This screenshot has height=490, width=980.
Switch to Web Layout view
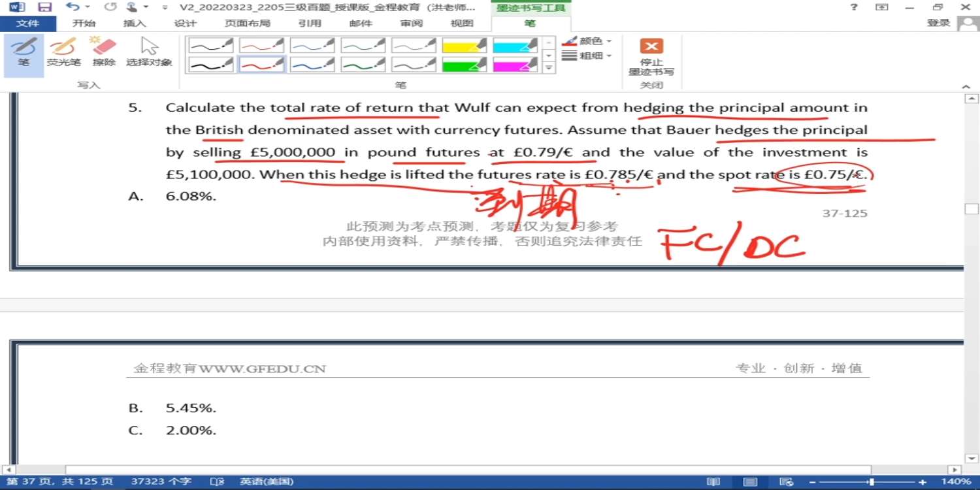coord(787,482)
